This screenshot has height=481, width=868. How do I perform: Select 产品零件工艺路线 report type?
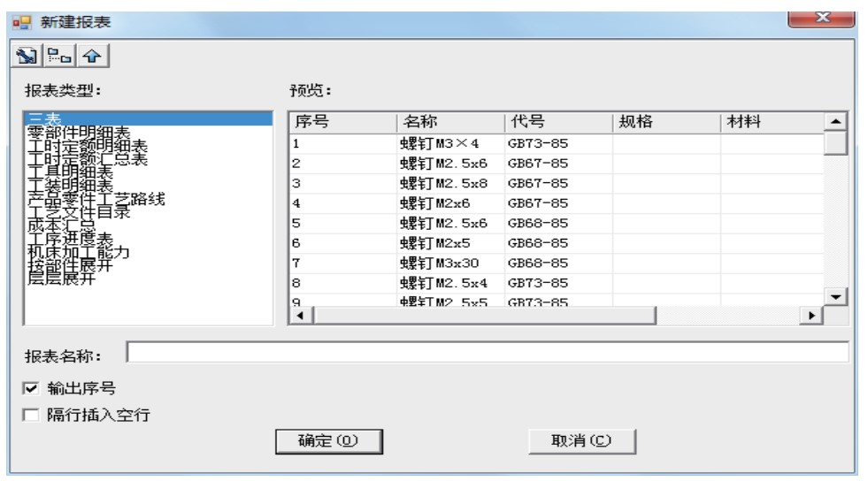tap(96, 199)
